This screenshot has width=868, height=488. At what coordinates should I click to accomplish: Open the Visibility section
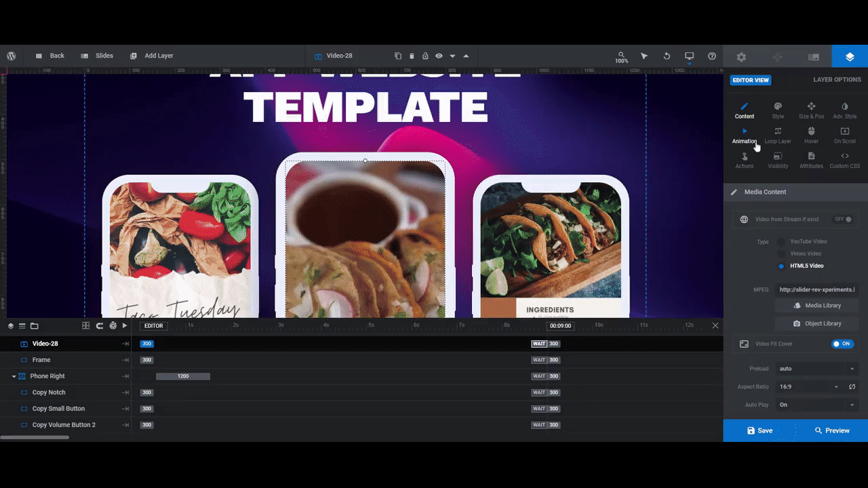[778, 161]
